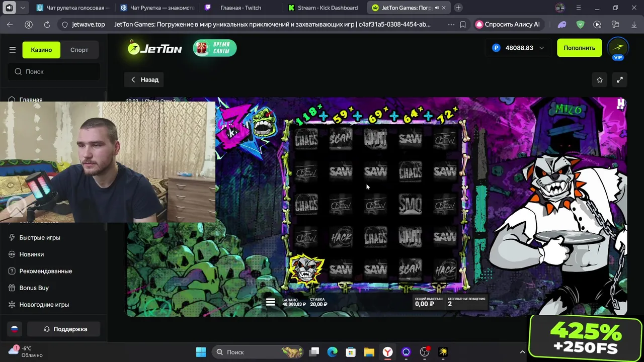The width and height of the screenshot is (644, 362).
Task: Click the Yandex home Я button
Action: click(29, 24)
